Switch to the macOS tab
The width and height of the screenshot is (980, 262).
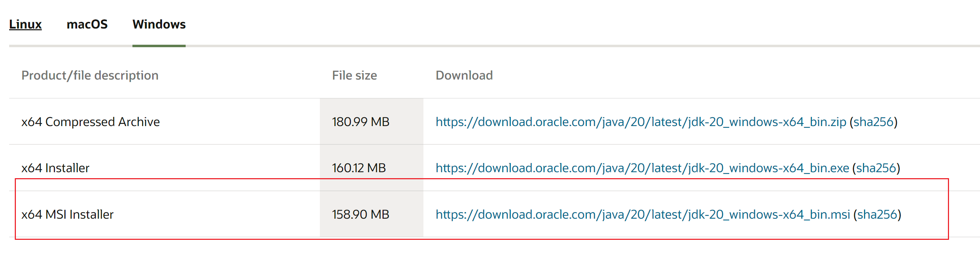pos(87,24)
